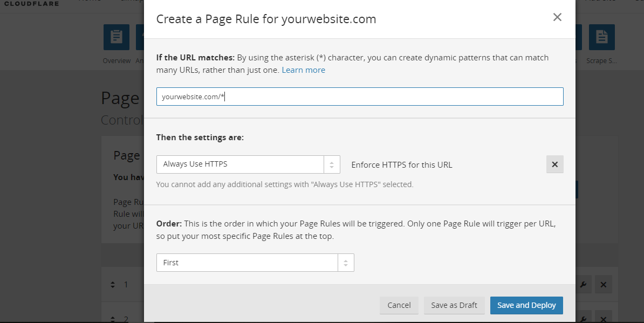Open Overview icon in background page

pyautogui.click(x=117, y=37)
